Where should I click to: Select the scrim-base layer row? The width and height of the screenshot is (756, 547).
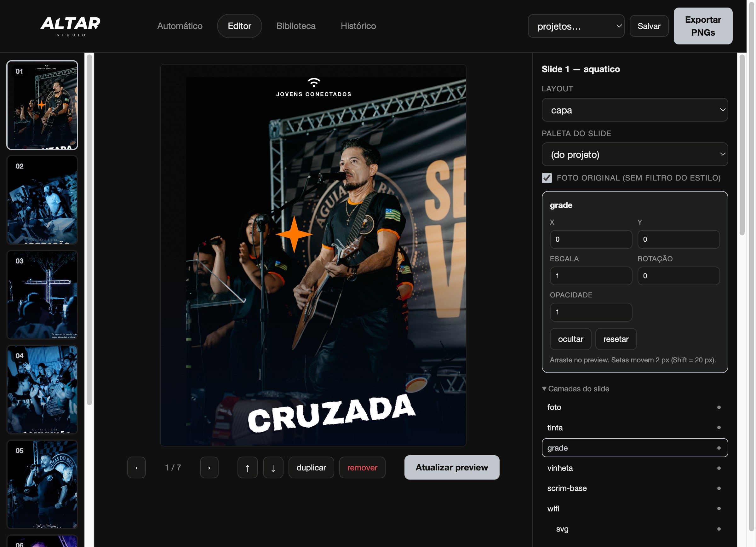[x=635, y=488]
